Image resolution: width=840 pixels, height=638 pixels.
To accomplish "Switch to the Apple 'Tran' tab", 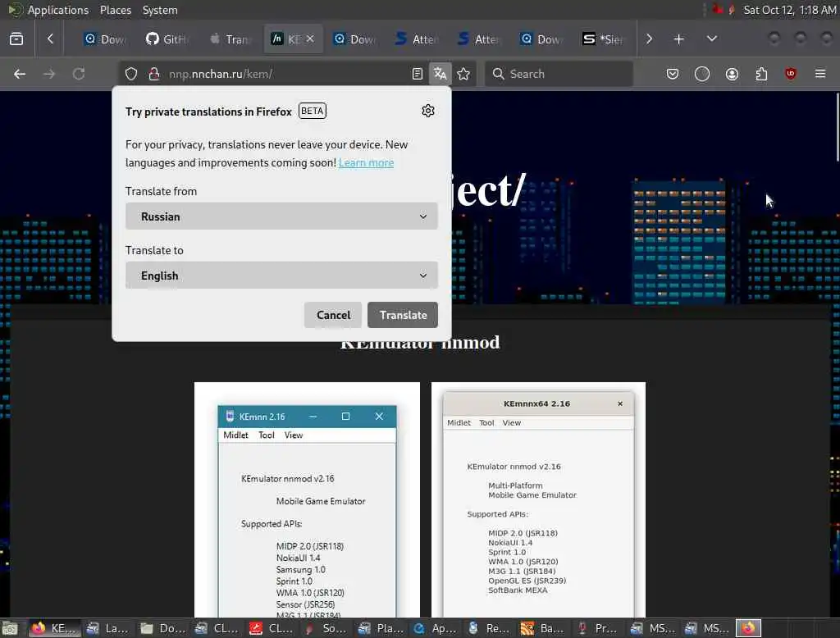I will pyautogui.click(x=230, y=39).
